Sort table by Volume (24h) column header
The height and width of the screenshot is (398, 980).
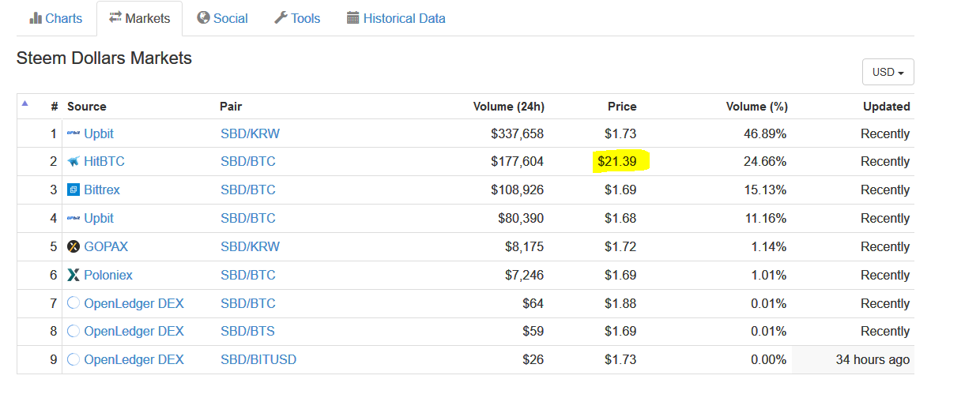[508, 107]
